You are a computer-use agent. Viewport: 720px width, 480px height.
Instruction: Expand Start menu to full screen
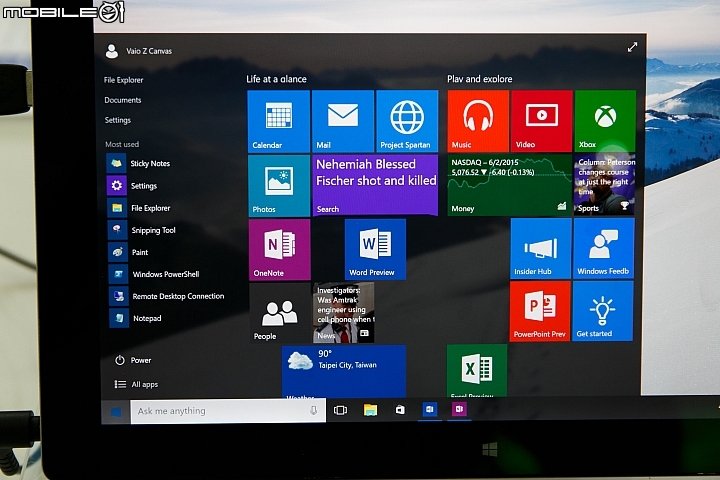point(632,47)
